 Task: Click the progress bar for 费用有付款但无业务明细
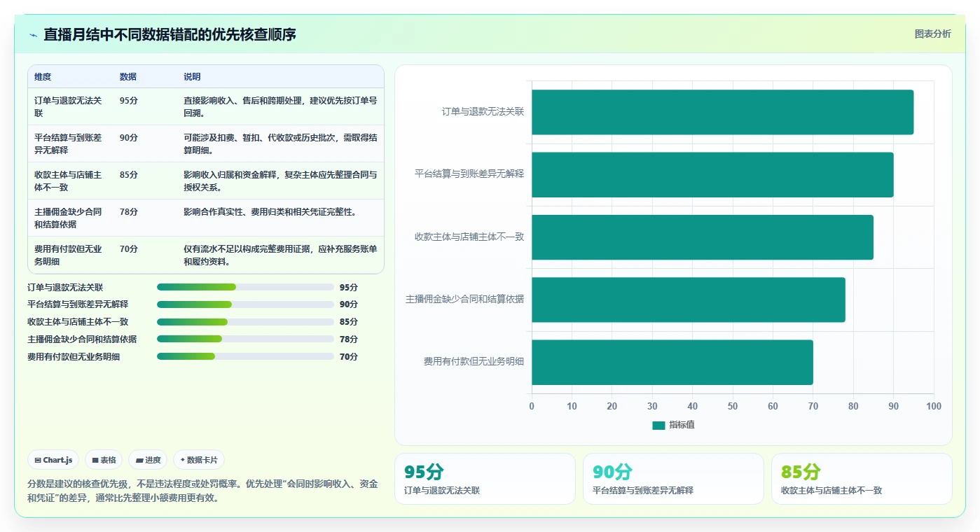(245, 356)
